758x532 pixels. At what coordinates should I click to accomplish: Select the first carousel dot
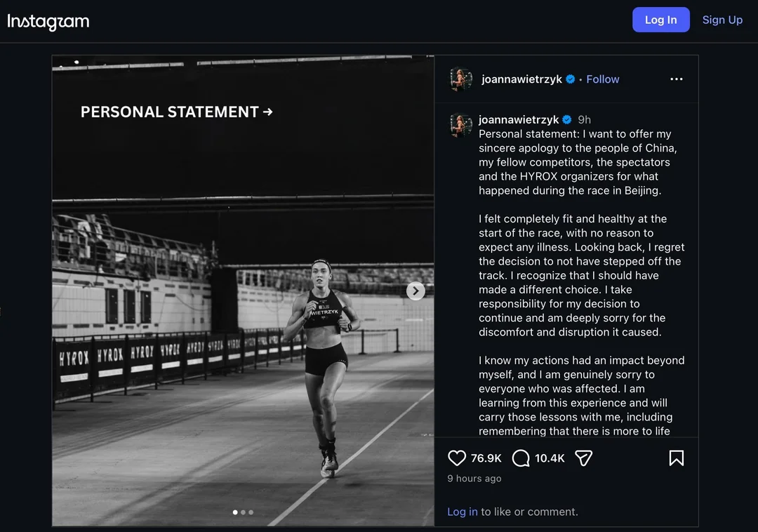(x=235, y=512)
